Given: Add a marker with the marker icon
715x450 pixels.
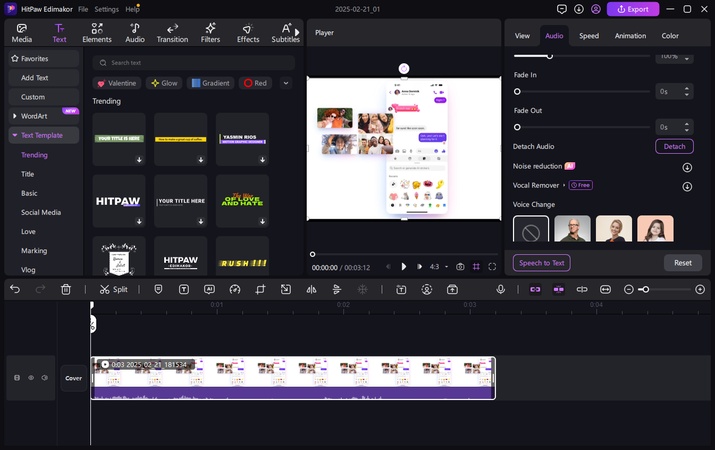Looking at the screenshot, I should pyautogui.click(x=158, y=289).
